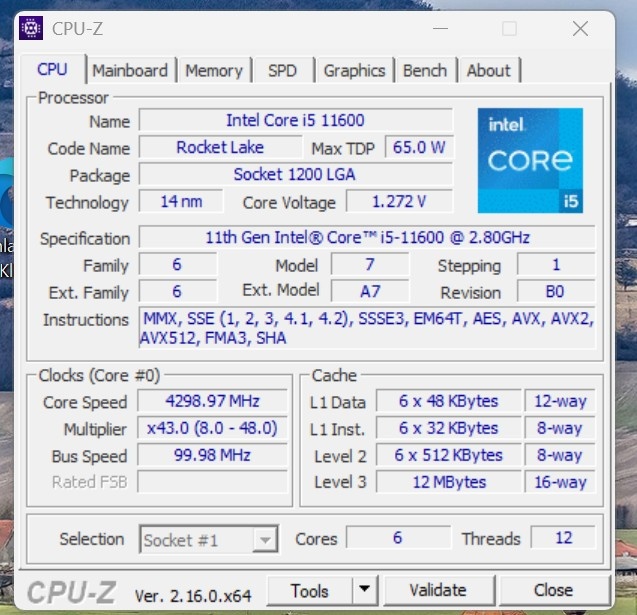Click the Ext. Model value 'A7'

370,291
